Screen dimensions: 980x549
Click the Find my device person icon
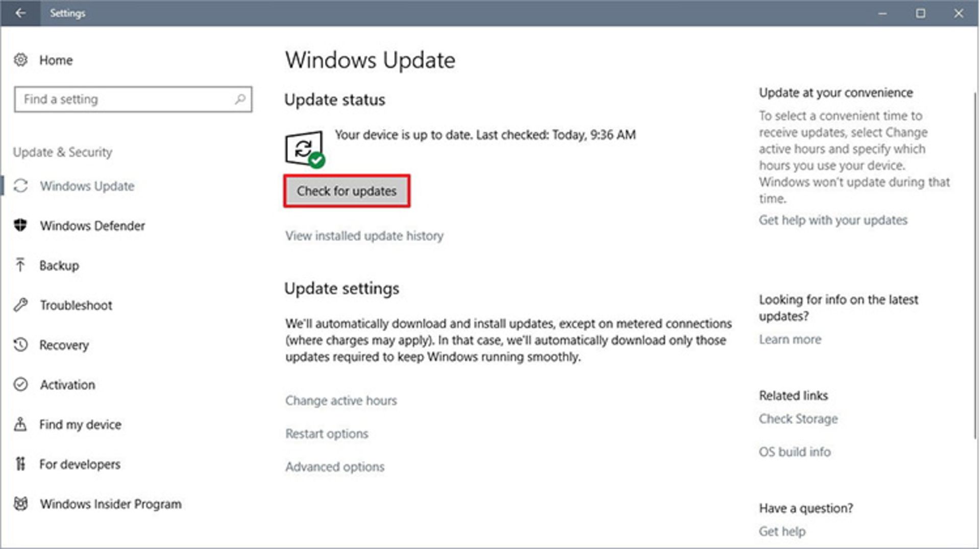[x=20, y=424]
